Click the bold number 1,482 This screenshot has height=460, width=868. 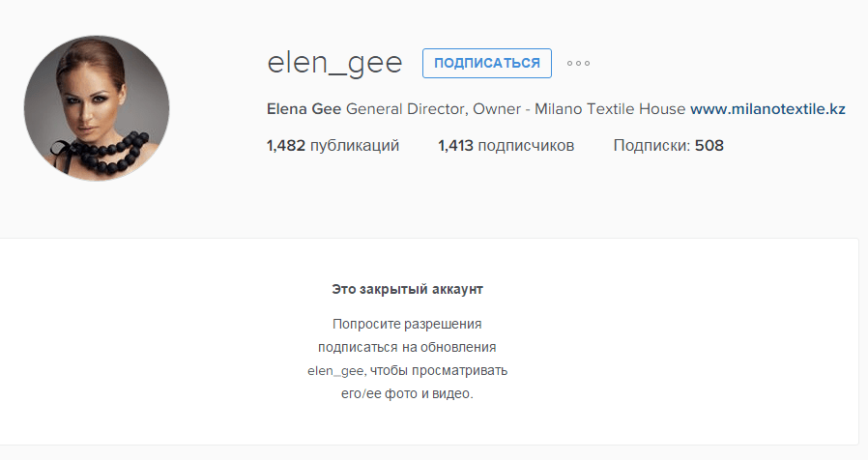click(x=286, y=146)
